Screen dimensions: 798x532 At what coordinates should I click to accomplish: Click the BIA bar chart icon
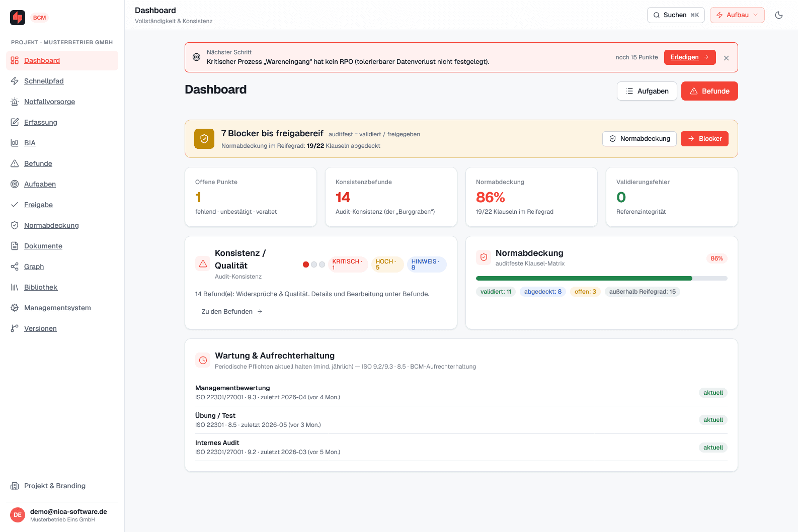(x=15, y=143)
